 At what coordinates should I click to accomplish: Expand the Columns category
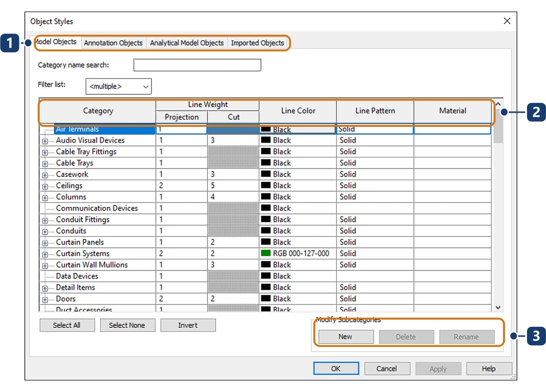tap(45, 198)
